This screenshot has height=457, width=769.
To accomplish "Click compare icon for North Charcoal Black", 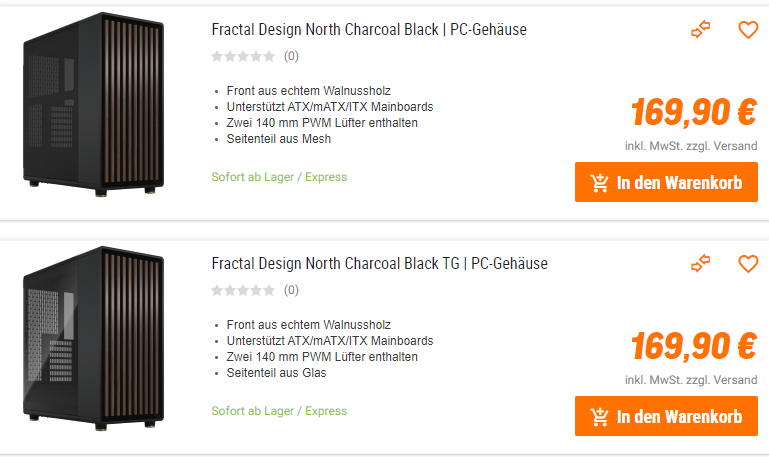I will tap(701, 31).
